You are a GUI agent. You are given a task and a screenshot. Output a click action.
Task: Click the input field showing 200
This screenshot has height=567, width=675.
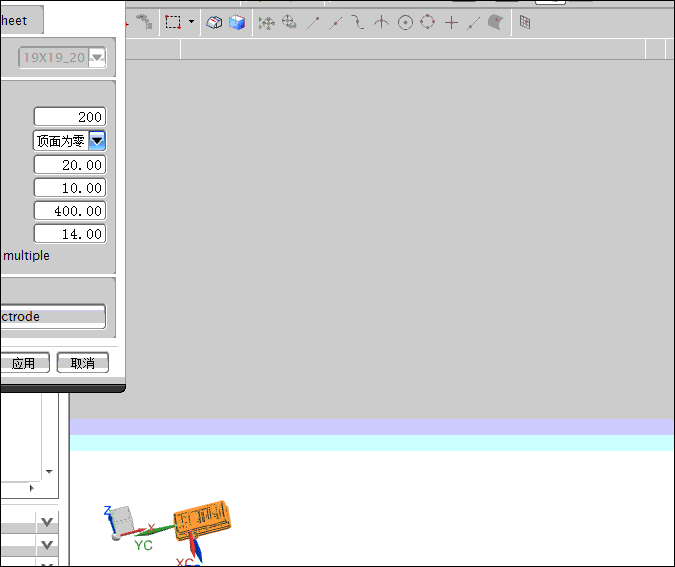coord(70,117)
